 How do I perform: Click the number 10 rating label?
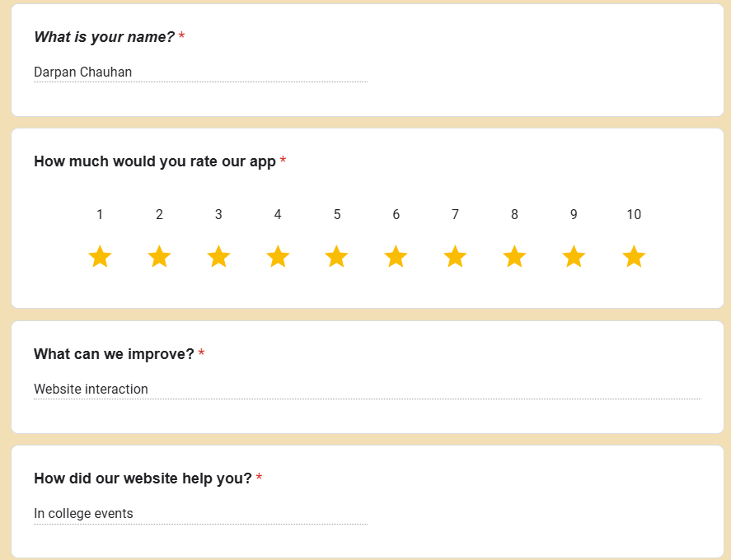(633, 215)
